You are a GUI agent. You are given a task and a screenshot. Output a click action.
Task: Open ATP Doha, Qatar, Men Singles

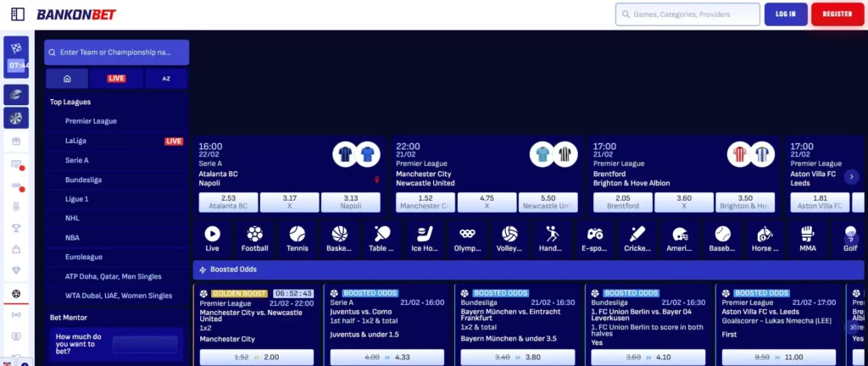[116, 276]
